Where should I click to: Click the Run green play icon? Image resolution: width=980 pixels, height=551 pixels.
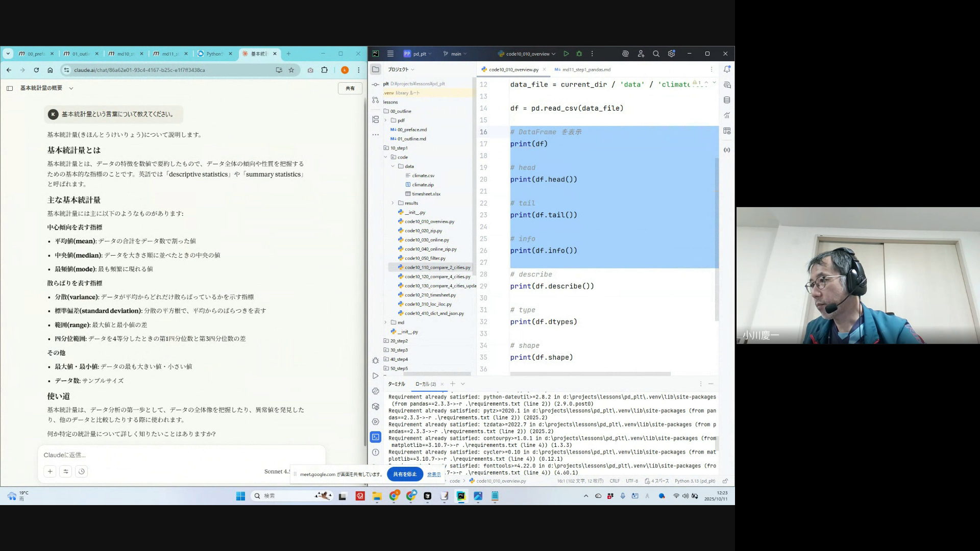566,54
